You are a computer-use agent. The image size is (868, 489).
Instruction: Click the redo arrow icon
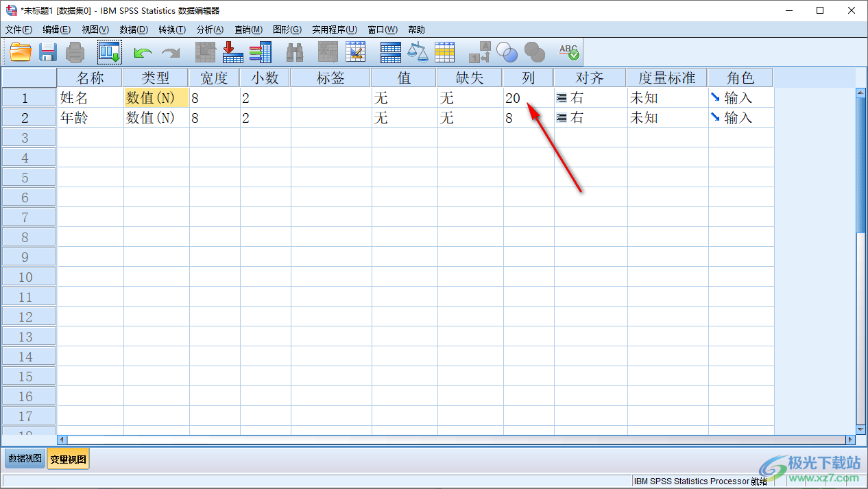(171, 53)
